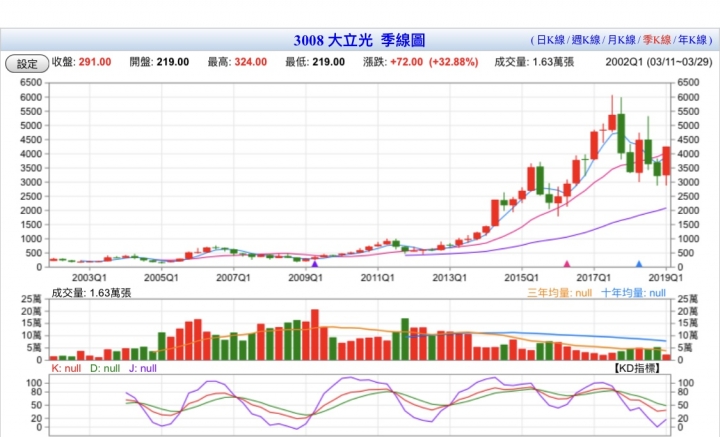Click the 三年均量: null legend
The height and width of the screenshot is (437, 720).
(559, 293)
